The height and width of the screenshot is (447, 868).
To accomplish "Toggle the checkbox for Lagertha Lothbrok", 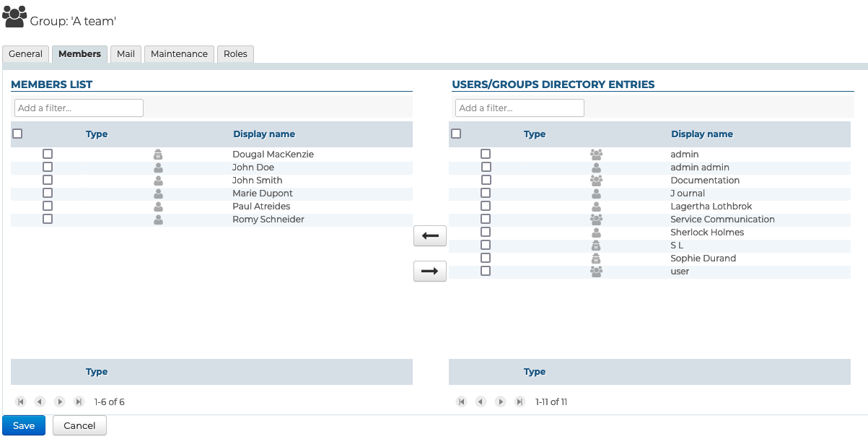I will [486, 206].
